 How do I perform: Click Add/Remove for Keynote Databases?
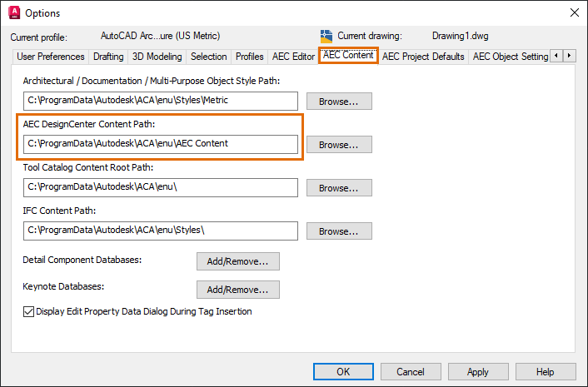(237, 290)
